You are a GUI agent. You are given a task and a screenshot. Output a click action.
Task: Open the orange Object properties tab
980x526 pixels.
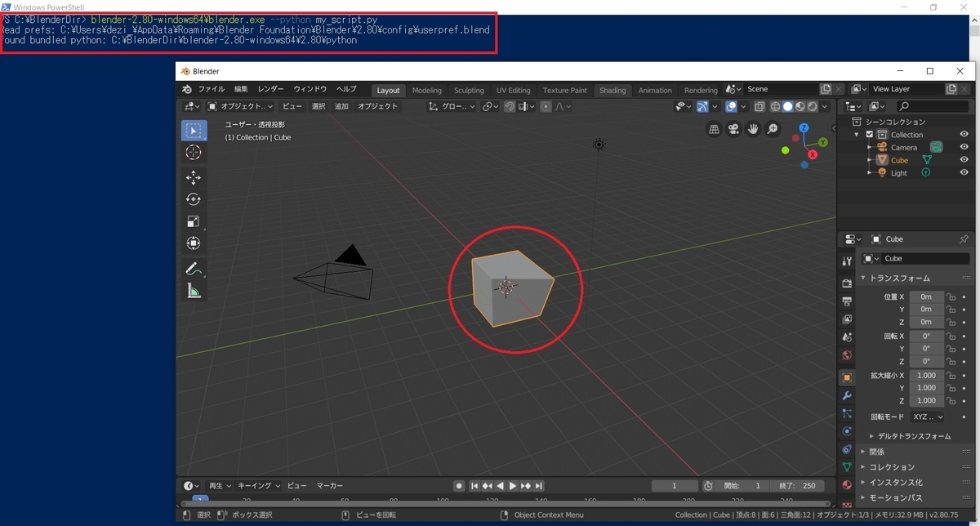(846, 378)
